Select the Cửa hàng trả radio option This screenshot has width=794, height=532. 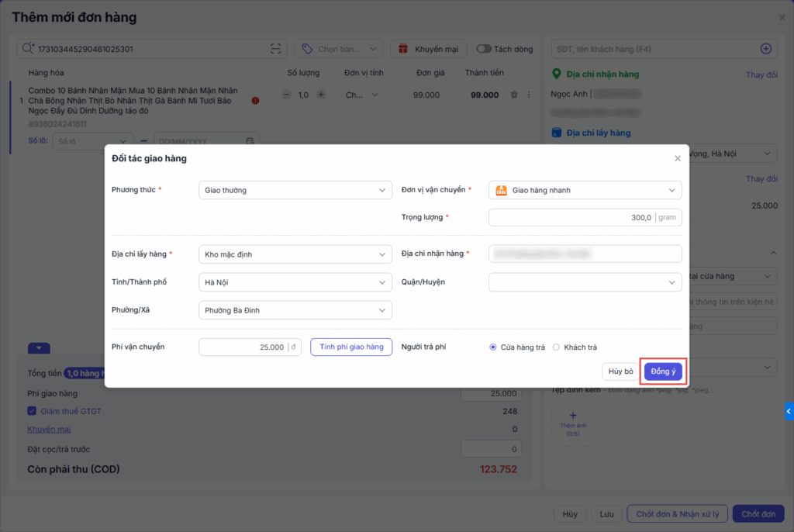pyautogui.click(x=493, y=347)
